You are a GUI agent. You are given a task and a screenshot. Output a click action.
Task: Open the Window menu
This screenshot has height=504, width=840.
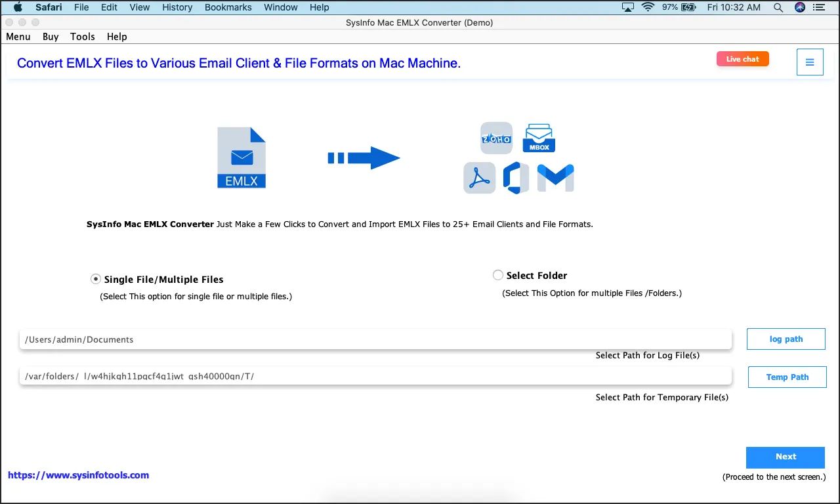281,7
